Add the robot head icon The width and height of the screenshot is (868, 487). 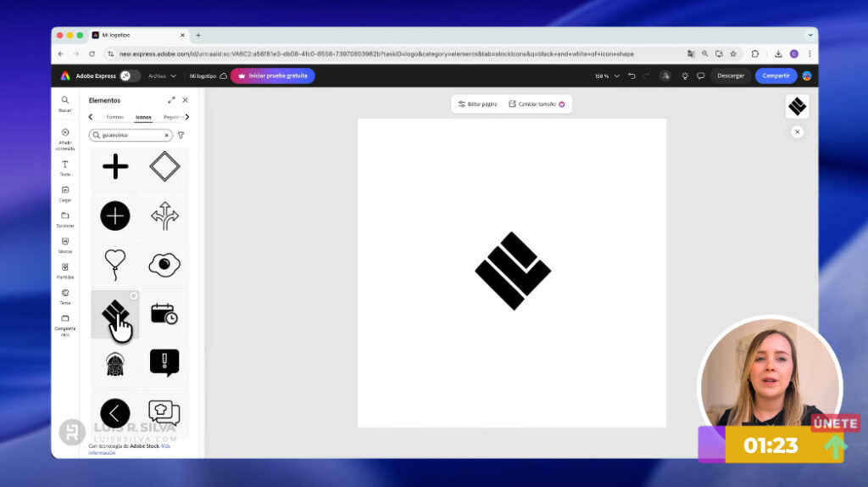(x=115, y=364)
